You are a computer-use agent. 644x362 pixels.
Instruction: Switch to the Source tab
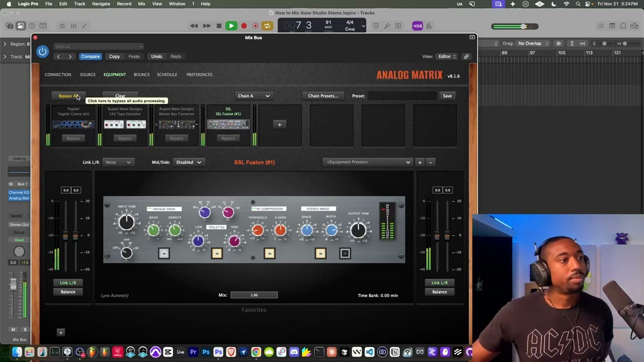pos(88,74)
